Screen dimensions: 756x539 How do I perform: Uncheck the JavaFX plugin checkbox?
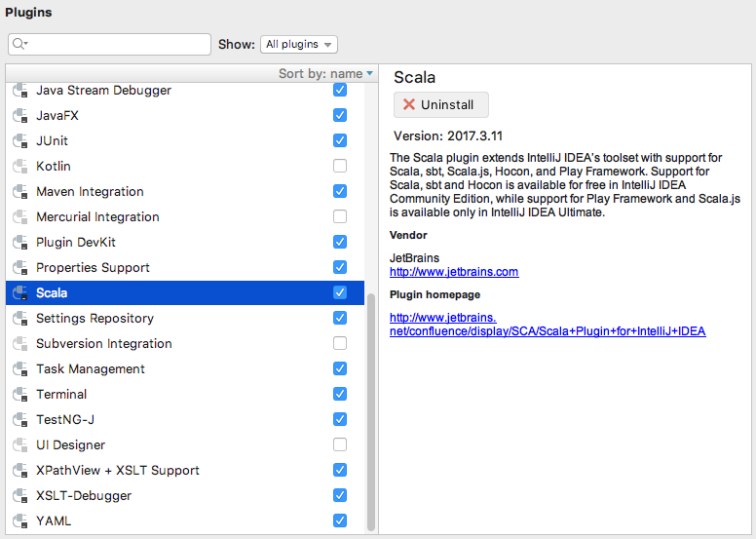click(x=340, y=115)
